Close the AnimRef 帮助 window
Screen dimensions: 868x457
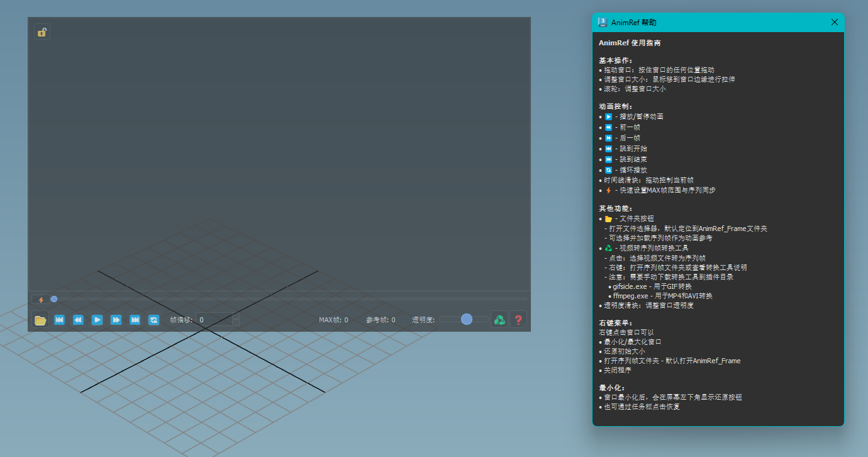[x=835, y=22]
